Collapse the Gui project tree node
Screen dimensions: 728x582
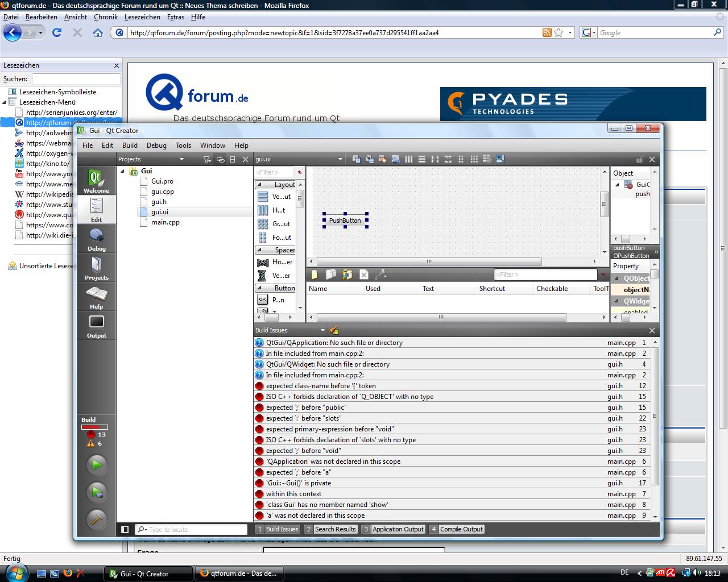[122, 171]
